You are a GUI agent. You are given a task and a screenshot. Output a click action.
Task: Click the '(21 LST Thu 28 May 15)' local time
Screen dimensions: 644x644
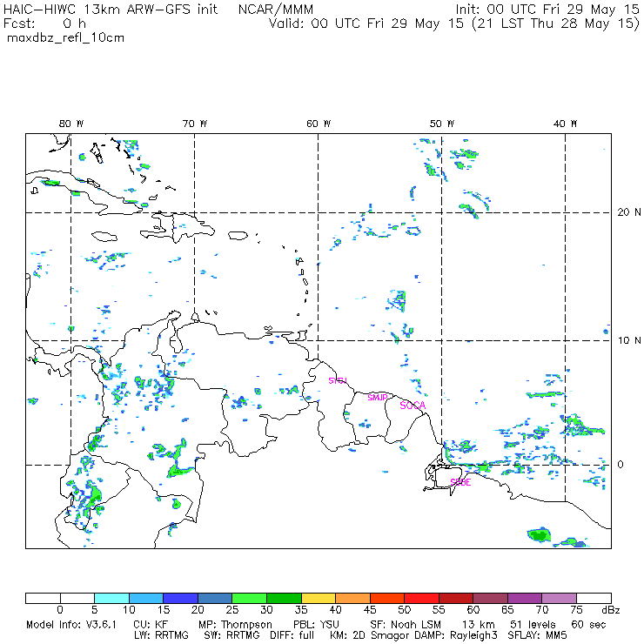click(x=556, y=23)
